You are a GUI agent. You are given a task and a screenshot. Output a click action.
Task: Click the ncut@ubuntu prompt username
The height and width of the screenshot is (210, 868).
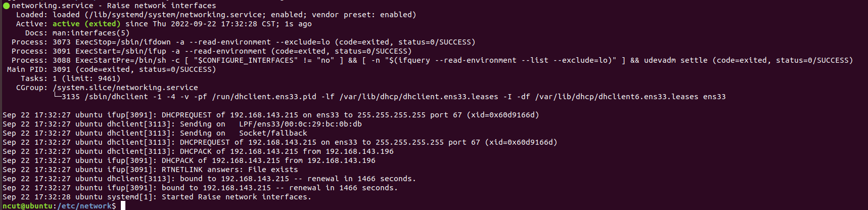[x=28, y=206]
